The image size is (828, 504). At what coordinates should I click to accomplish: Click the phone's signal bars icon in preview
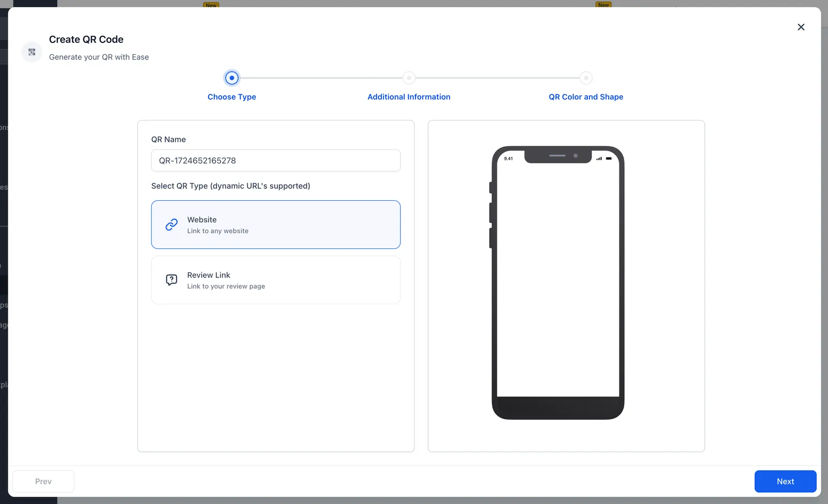[599, 158]
